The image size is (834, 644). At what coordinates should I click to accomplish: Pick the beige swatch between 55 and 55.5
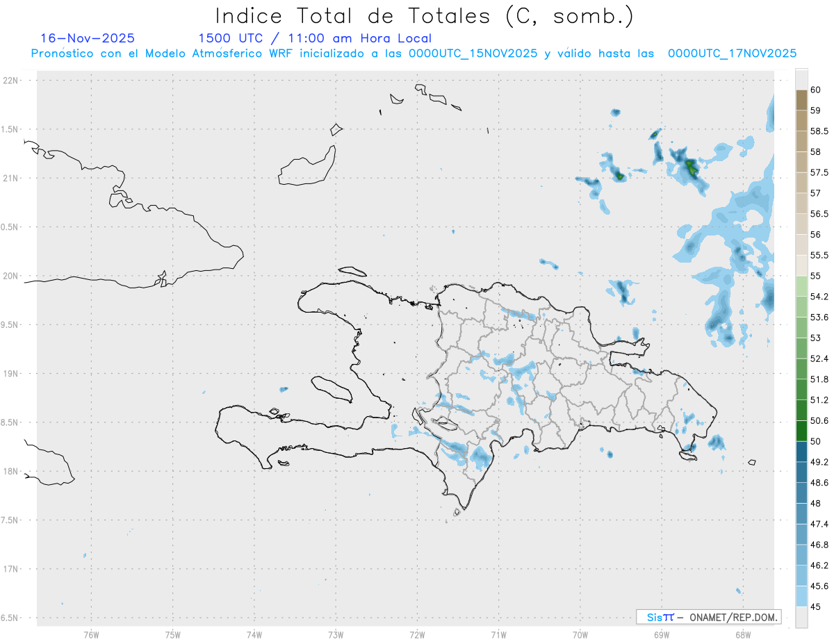click(x=801, y=266)
